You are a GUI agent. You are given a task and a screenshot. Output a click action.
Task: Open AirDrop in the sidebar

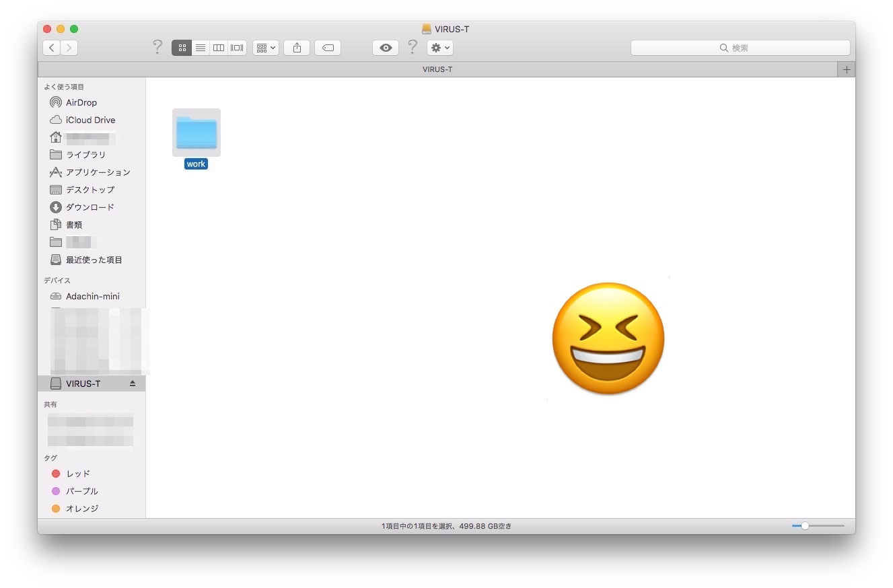81,102
